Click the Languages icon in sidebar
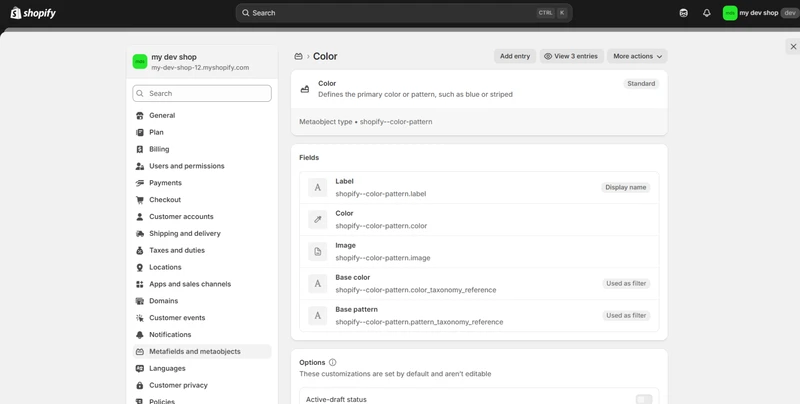The height and width of the screenshot is (404, 800). (x=140, y=368)
